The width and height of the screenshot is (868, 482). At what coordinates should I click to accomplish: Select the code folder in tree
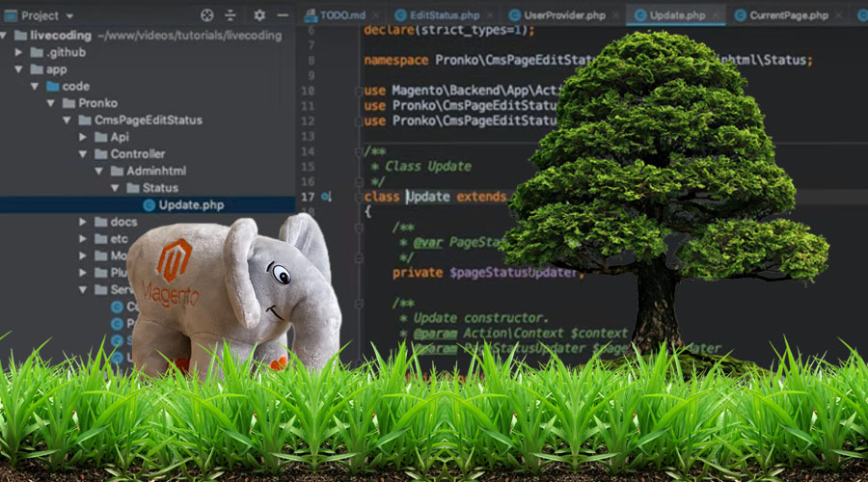[x=76, y=87]
